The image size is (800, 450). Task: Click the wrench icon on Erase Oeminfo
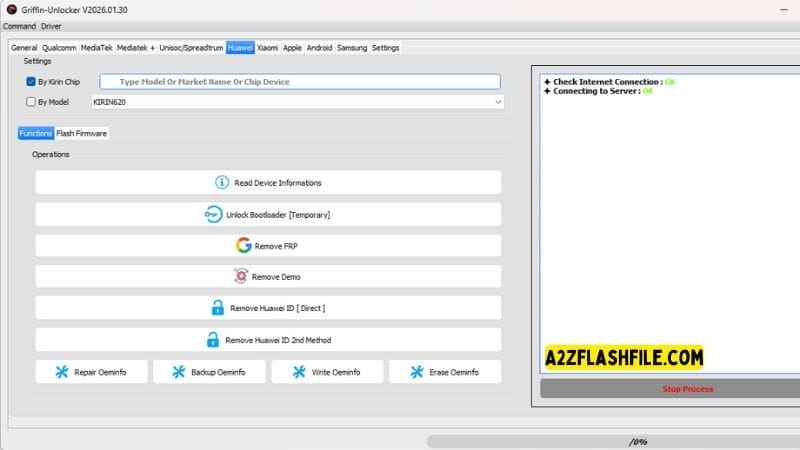(417, 372)
